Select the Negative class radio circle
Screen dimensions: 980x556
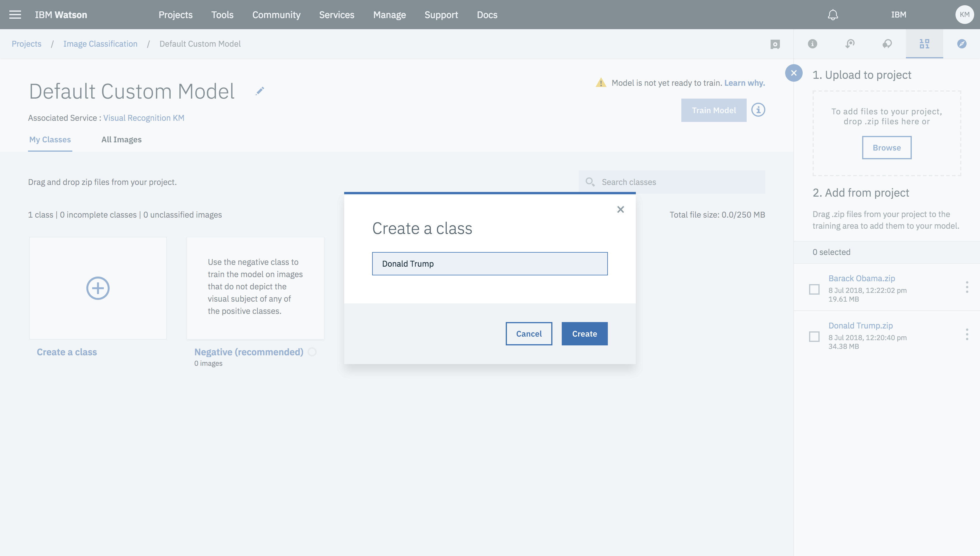pyautogui.click(x=312, y=352)
